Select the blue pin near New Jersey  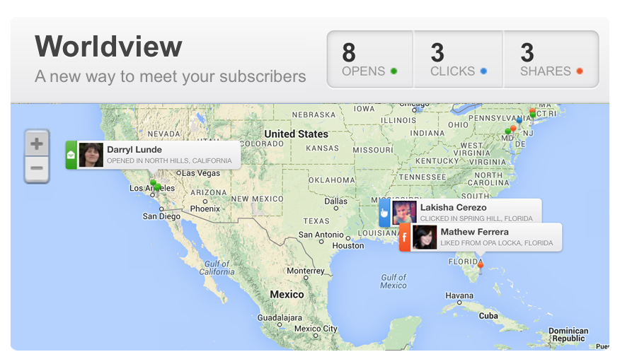[x=519, y=121]
